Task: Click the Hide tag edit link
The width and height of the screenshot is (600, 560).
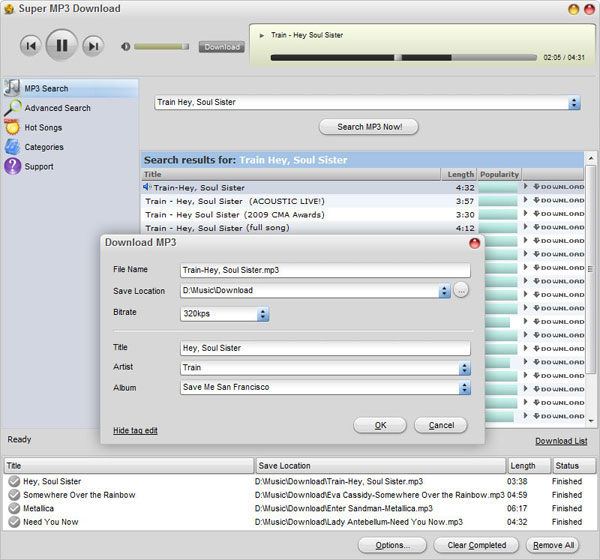Action: (135, 431)
